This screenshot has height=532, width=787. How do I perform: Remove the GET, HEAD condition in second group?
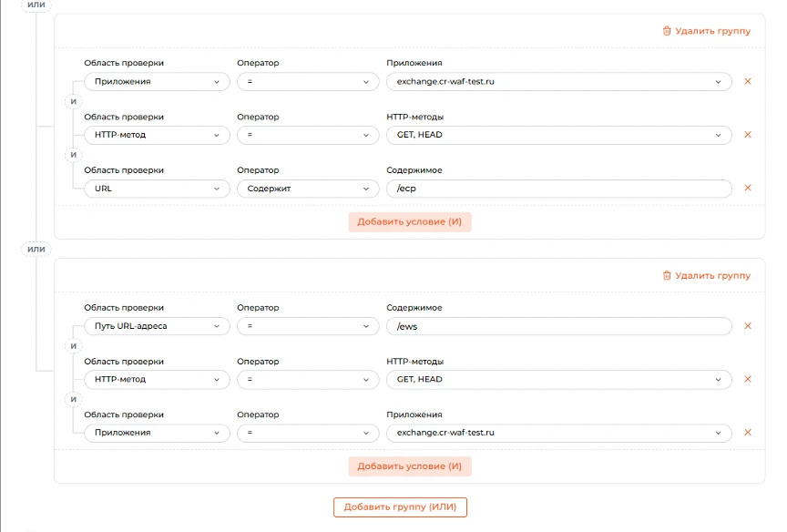(747, 379)
